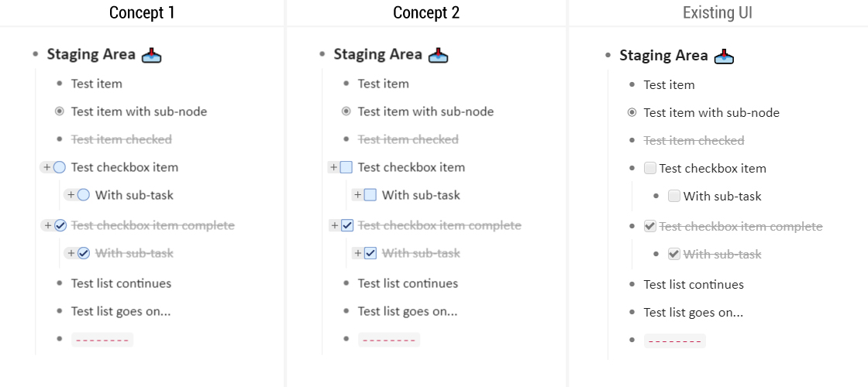Click the collapsed-node bullet in Existing UI
This screenshot has height=387, width=868.
point(632,112)
